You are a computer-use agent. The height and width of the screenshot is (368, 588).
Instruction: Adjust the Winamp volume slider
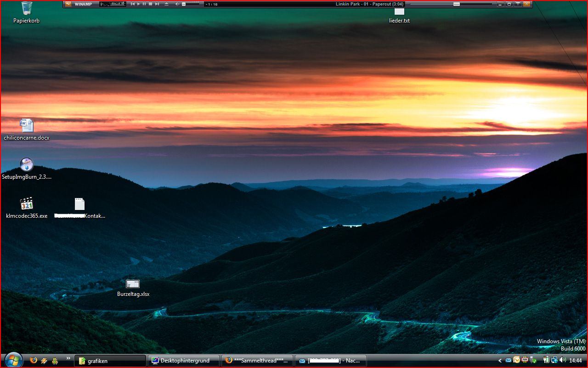(x=191, y=4)
